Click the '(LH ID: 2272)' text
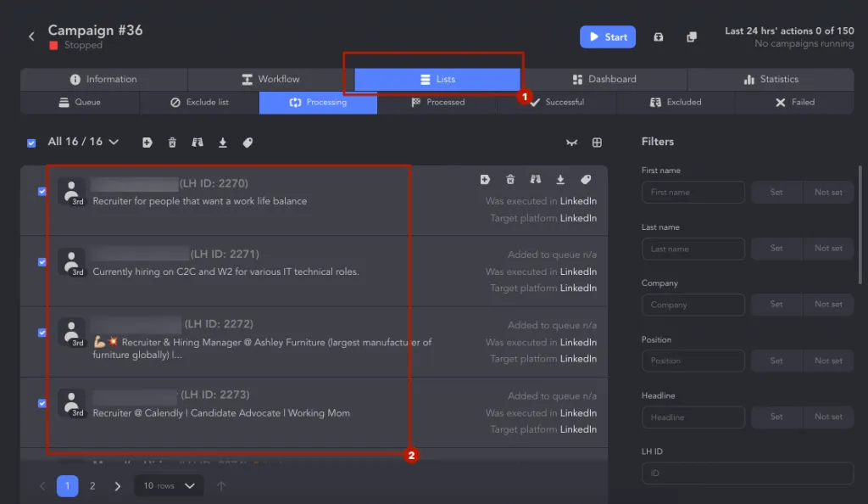868x504 pixels. [219, 324]
